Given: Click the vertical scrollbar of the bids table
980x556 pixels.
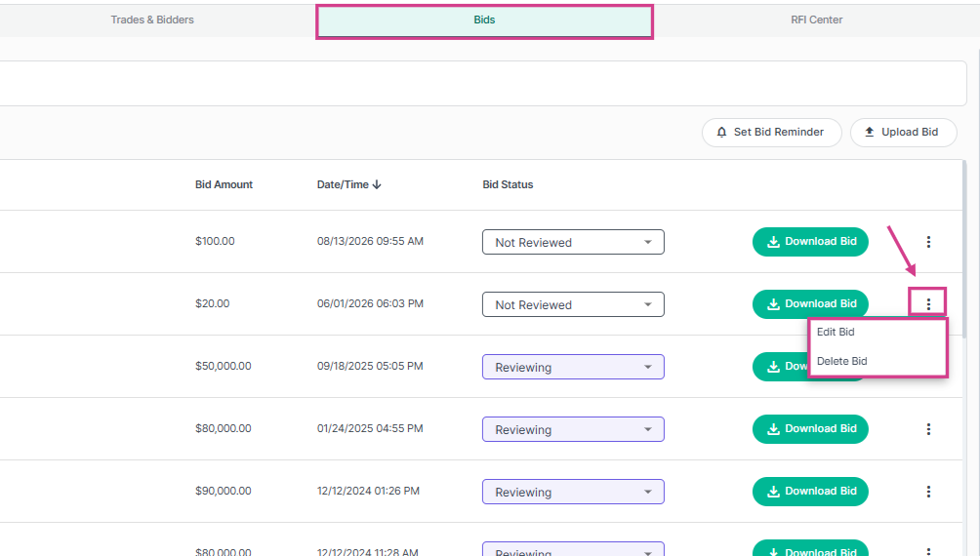Looking at the screenshot, I should (x=965, y=250).
